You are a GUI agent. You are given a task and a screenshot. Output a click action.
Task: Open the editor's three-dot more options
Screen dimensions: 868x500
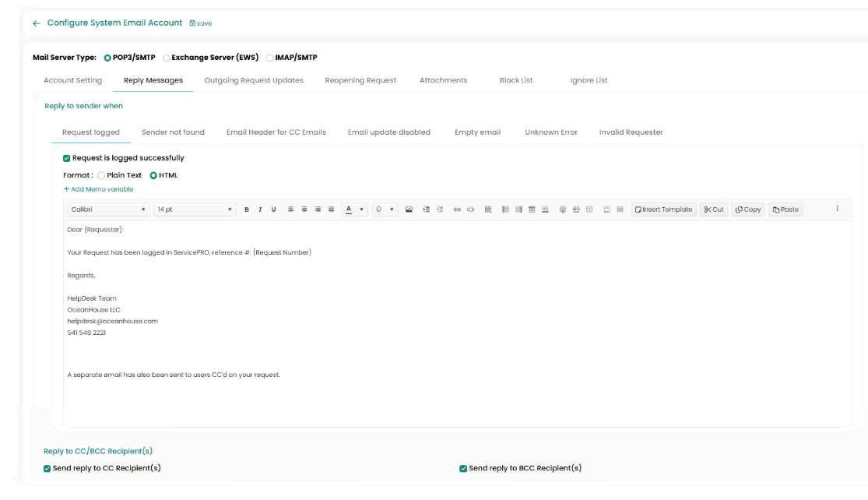pyautogui.click(x=837, y=209)
